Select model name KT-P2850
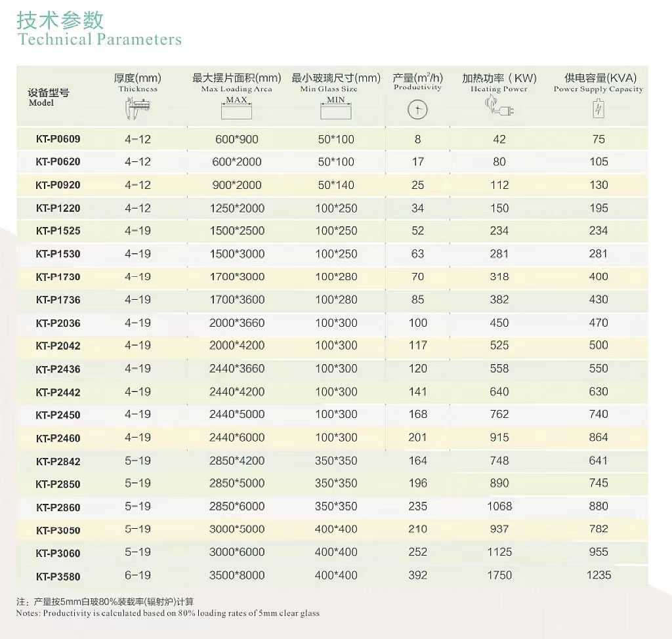 58,484
